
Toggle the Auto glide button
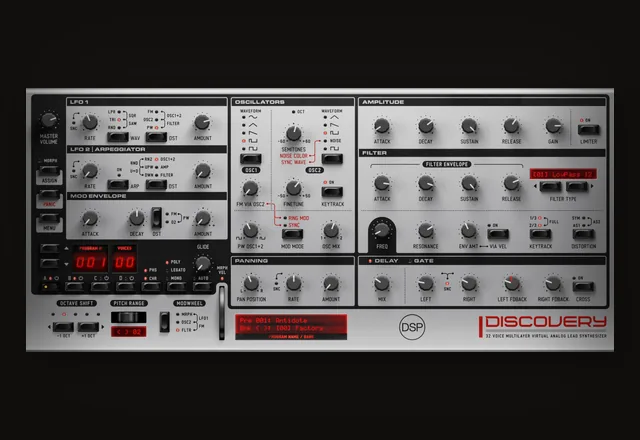coord(202,287)
